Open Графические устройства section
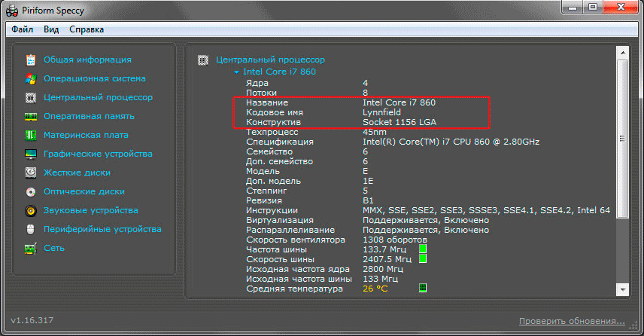Viewport: 644px width, 336px height. coord(98,154)
